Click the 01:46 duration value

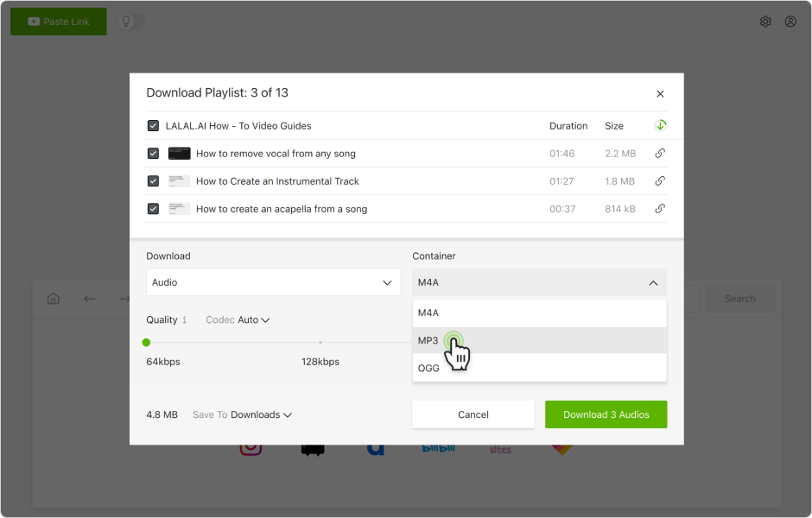tap(561, 153)
